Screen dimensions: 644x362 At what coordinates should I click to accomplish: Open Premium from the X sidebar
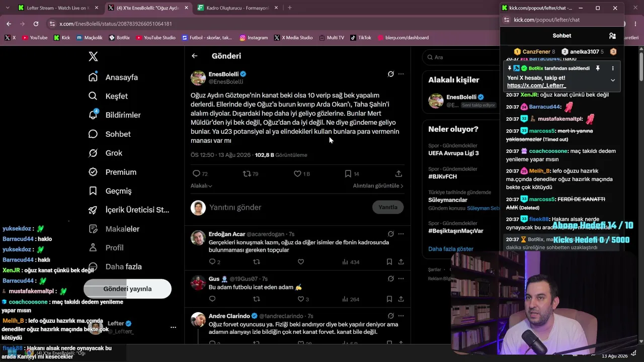click(112, 172)
